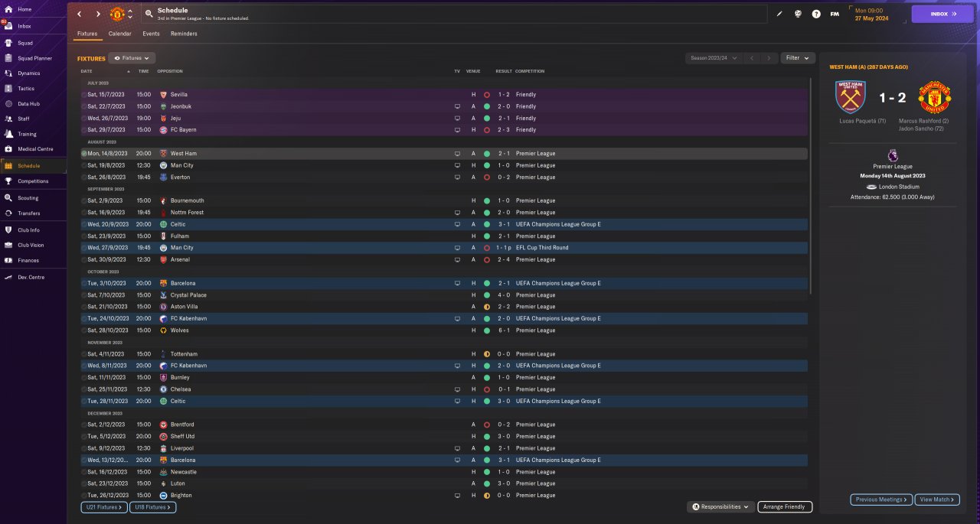Image resolution: width=980 pixels, height=524 pixels.
Task: Sort by the Date column header
Action: tap(87, 71)
